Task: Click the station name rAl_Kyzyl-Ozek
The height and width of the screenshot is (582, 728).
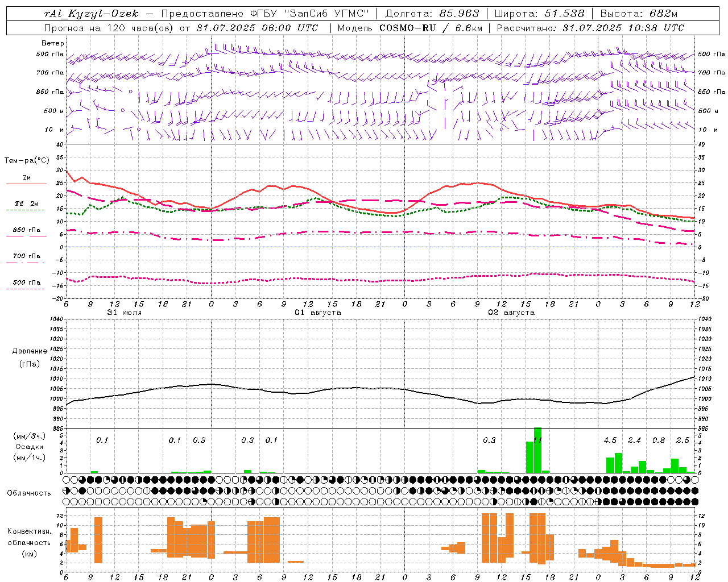Action: tap(91, 14)
